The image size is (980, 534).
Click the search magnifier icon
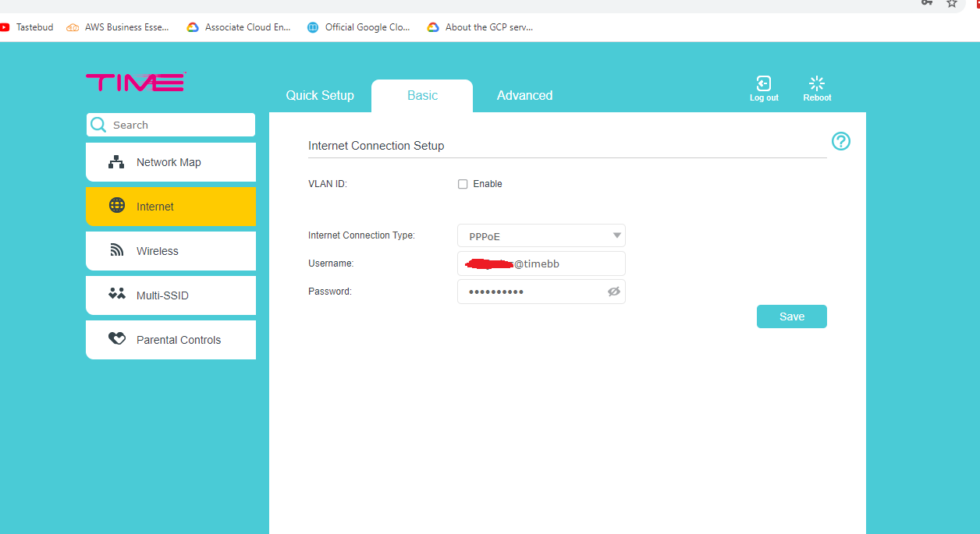coord(98,125)
